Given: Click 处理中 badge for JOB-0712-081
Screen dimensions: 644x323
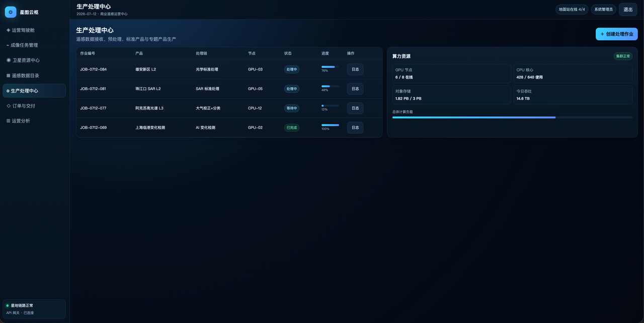Looking at the screenshot, I should (x=292, y=89).
